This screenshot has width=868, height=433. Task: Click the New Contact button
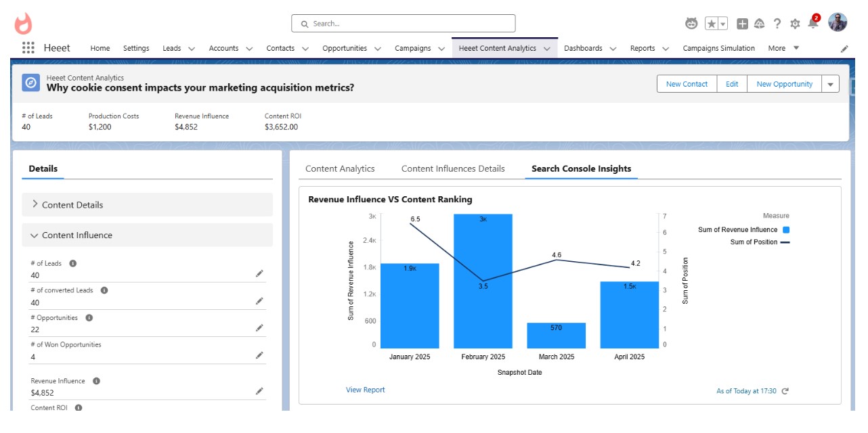click(x=687, y=84)
